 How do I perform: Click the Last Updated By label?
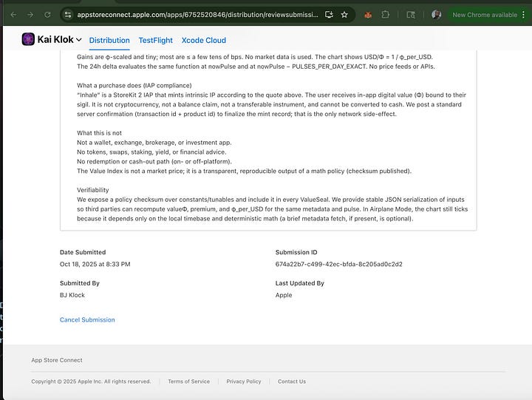tap(299, 283)
